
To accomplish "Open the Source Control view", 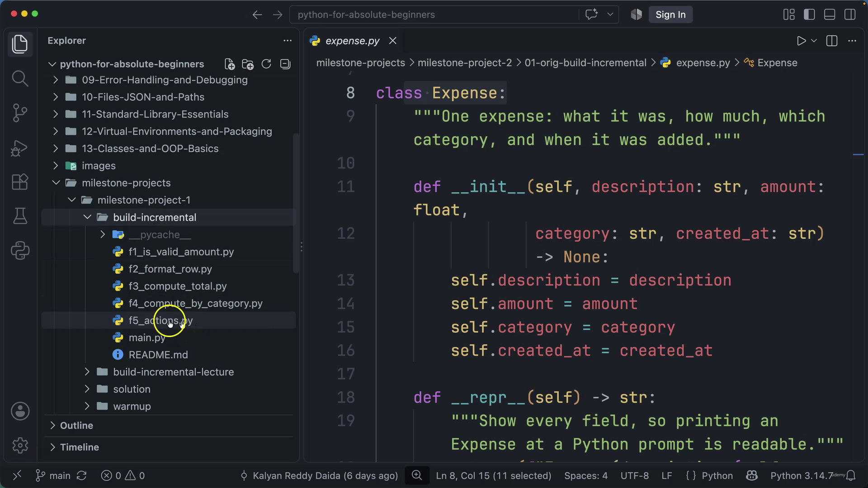I will pyautogui.click(x=20, y=113).
